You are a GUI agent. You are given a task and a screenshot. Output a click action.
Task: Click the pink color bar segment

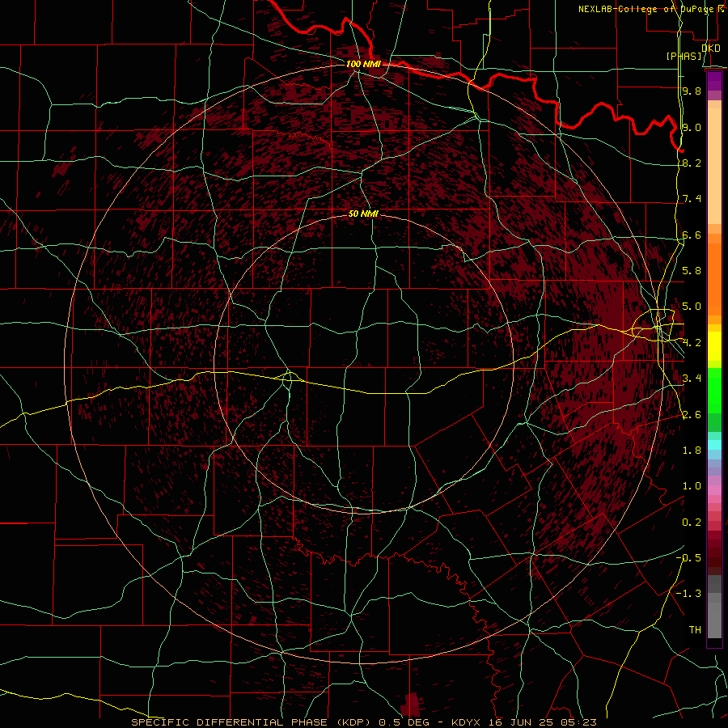(714, 490)
